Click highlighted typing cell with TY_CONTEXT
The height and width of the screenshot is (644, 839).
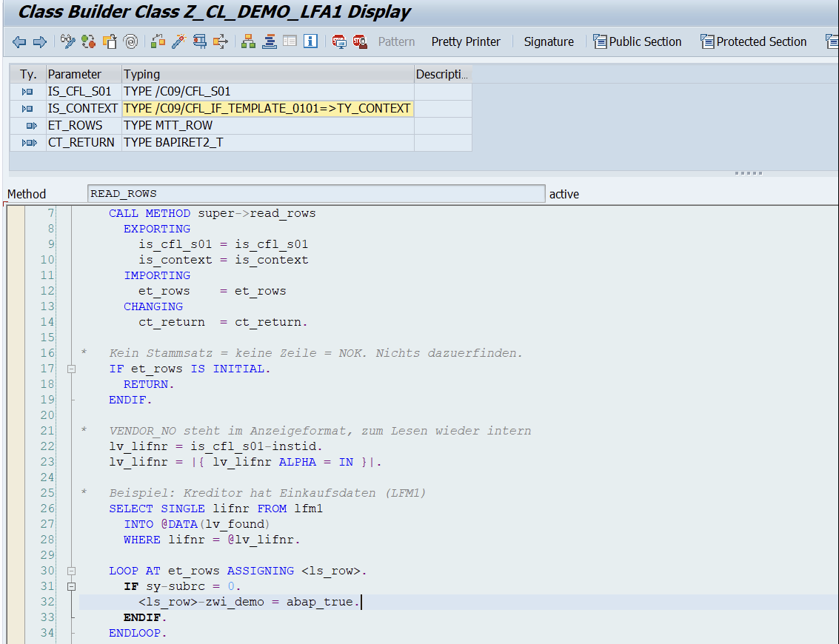268,109
